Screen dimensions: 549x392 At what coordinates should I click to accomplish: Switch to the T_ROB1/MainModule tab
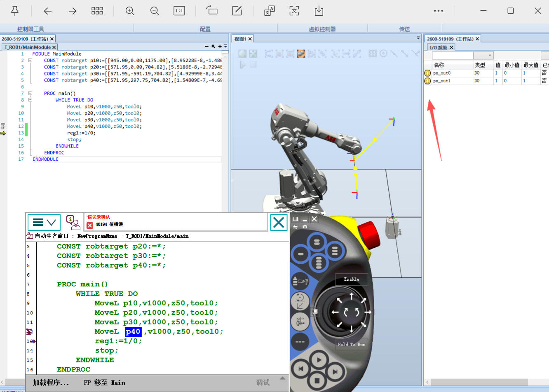click(x=27, y=47)
